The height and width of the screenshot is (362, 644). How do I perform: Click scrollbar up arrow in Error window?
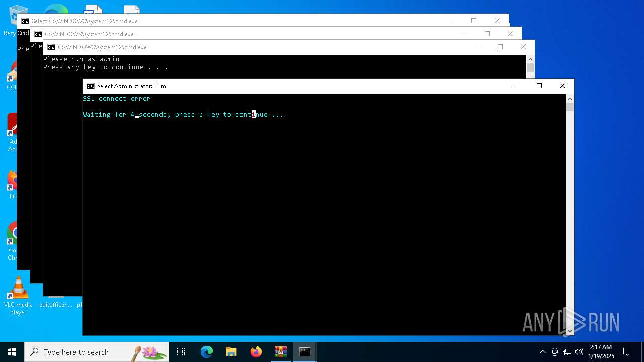(x=570, y=99)
